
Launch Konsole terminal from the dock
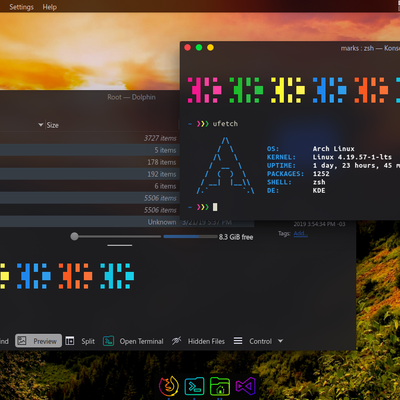point(194,386)
